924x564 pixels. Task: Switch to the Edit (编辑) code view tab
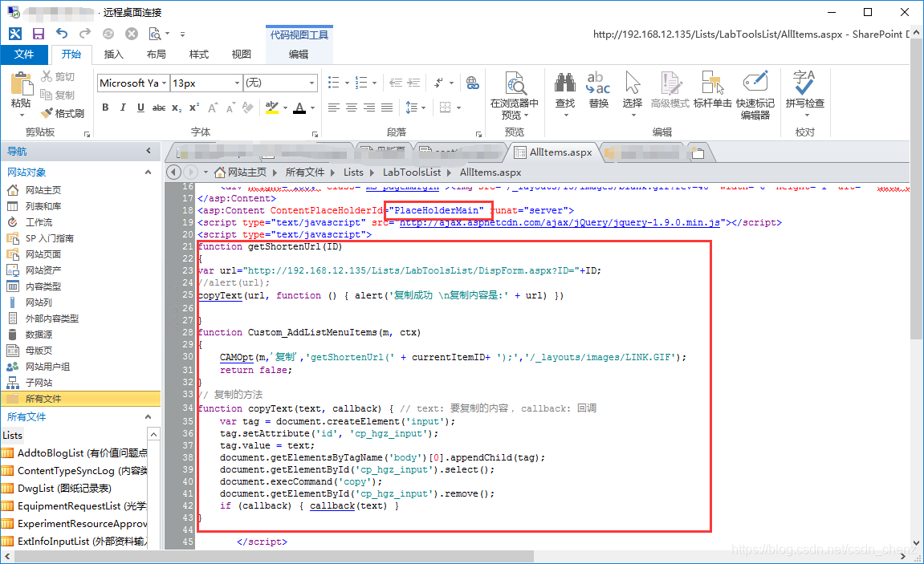[299, 55]
